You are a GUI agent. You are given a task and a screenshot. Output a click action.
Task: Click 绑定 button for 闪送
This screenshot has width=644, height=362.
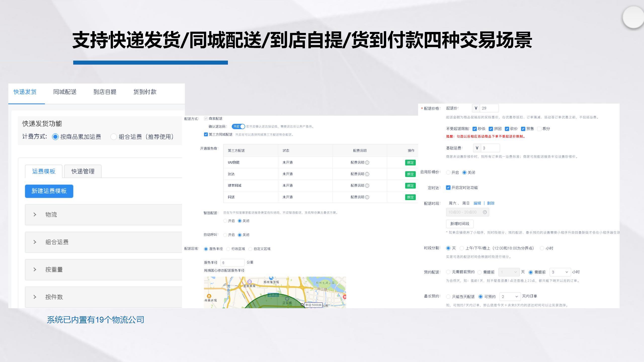tap(410, 197)
